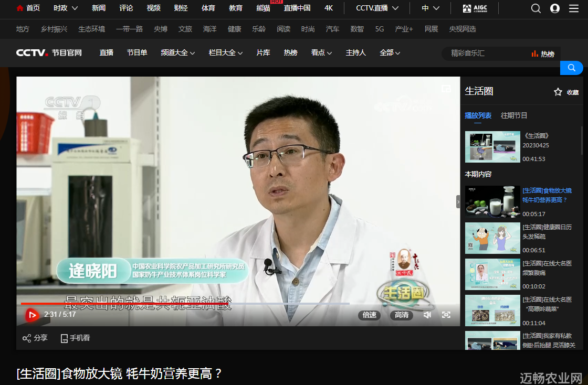
Task: Click the picture-in-picture icon on video corner
Action: (x=446, y=89)
